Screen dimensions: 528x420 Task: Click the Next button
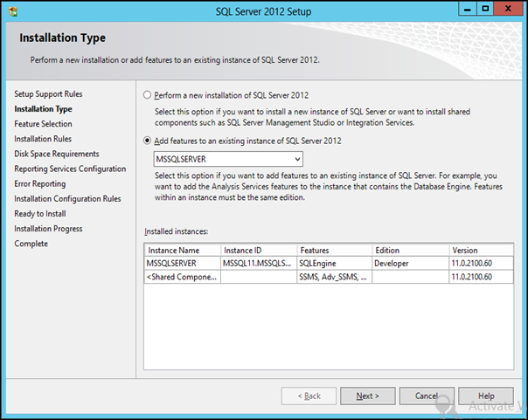point(368,396)
